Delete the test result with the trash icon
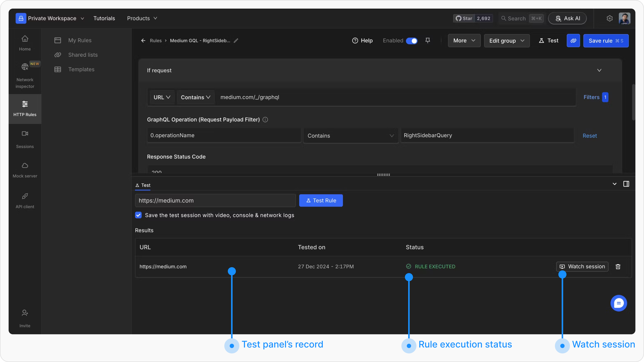644x362 pixels. [x=618, y=266]
